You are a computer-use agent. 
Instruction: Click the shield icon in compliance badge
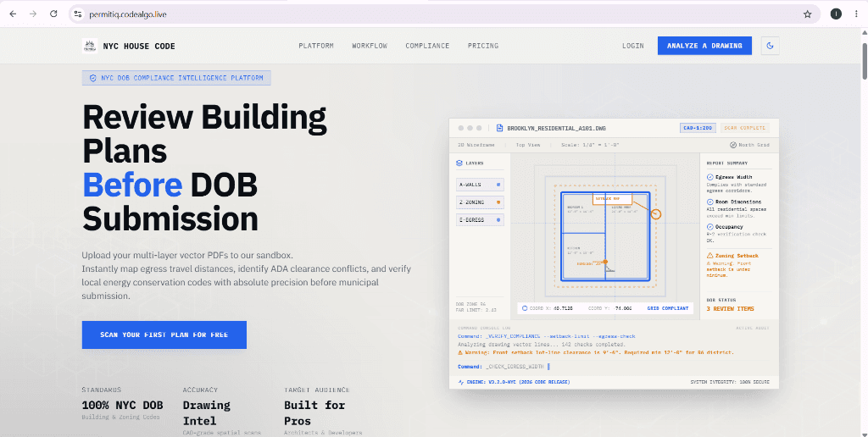coord(93,78)
